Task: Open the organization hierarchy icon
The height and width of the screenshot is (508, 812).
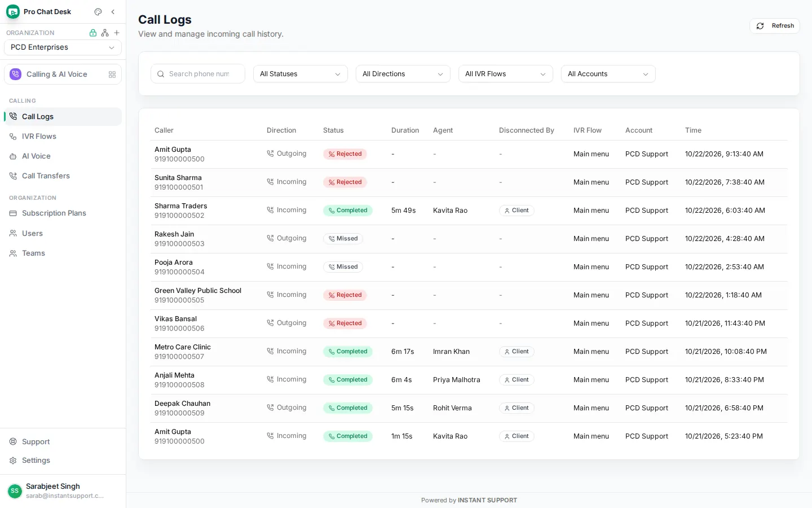Action: [x=105, y=33]
